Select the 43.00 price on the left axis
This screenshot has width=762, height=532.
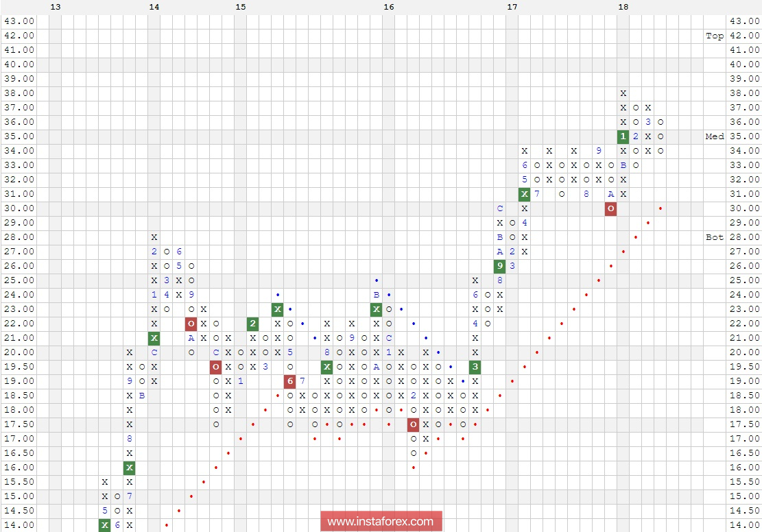(x=19, y=21)
